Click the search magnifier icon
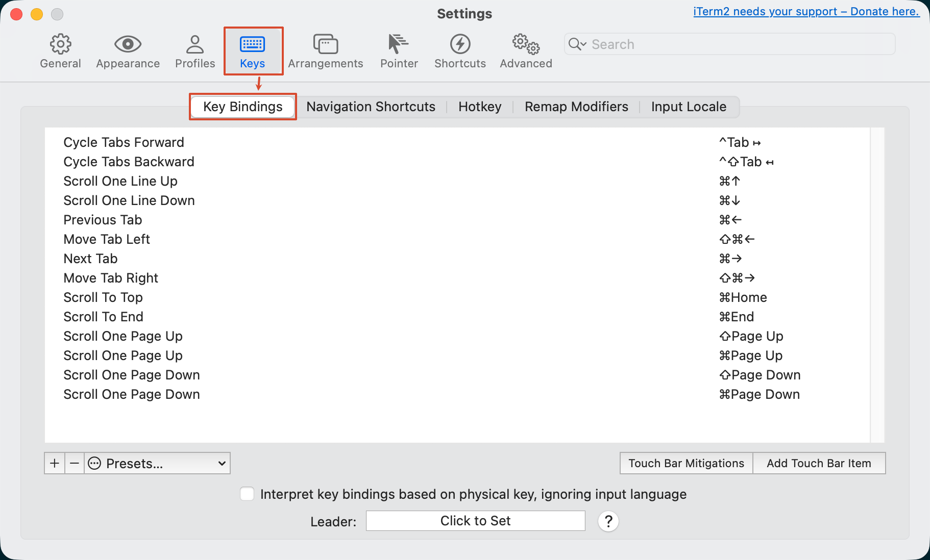930x560 pixels. (577, 44)
